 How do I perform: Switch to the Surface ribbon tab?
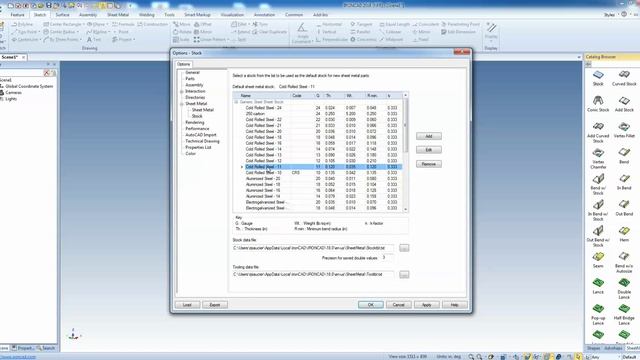[x=62, y=15]
